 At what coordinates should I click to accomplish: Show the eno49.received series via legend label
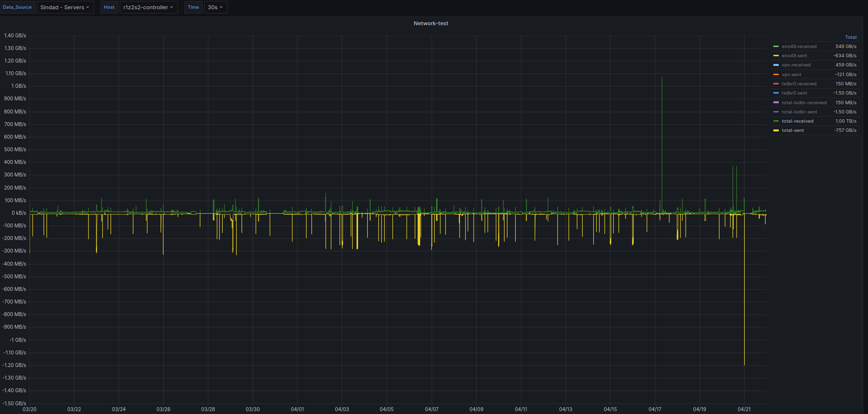pyautogui.click(x=799, y=47)
